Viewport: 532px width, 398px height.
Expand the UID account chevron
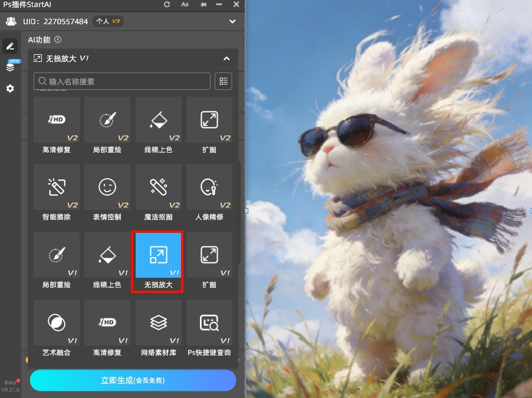point(232,22)
